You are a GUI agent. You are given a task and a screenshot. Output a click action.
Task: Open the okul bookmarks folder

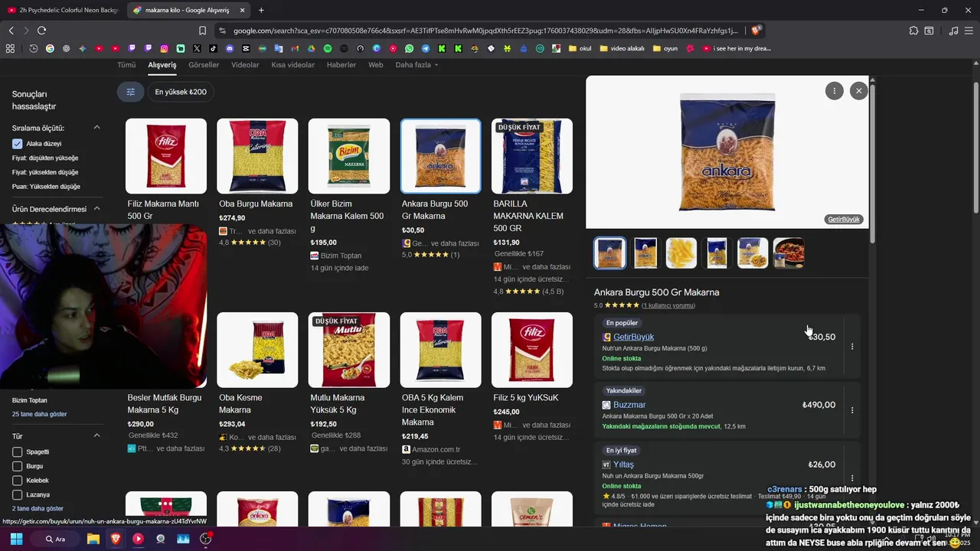(580, 48)
